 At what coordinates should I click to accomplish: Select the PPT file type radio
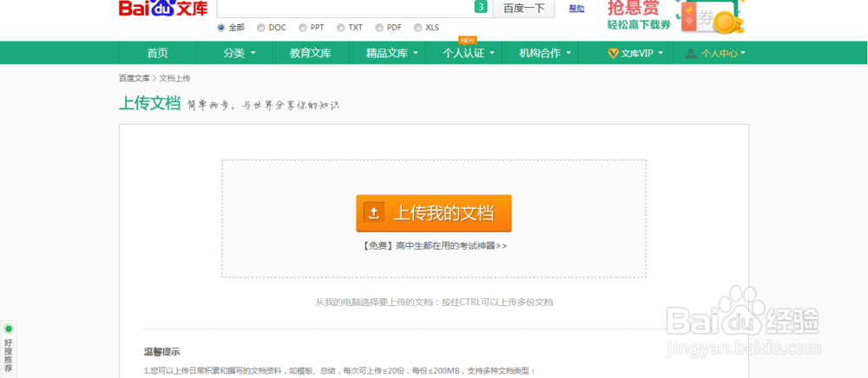[303, 28]
